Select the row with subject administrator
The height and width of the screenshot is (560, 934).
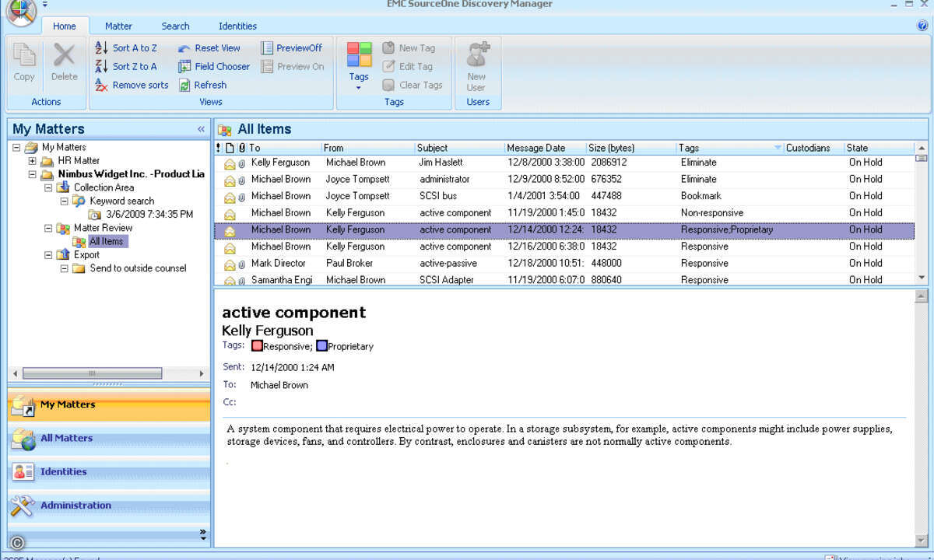click(564, 180)
